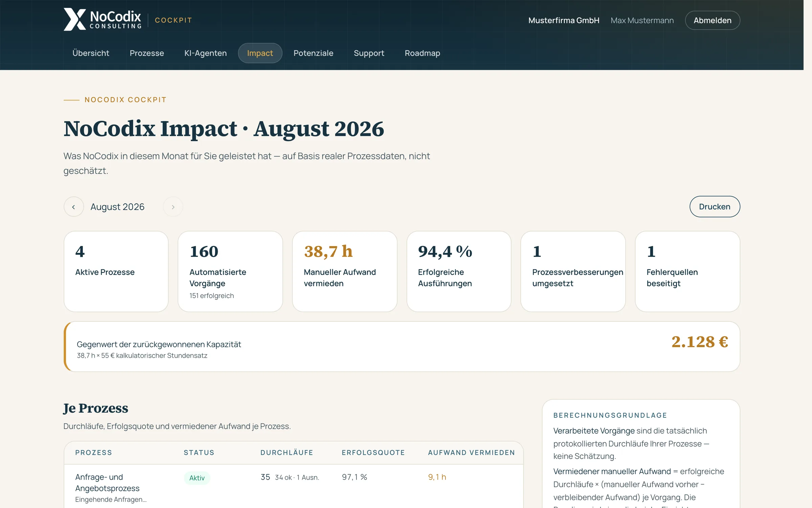This screenshot has height=508, width=812.
Task: Click the NOCODIX COCKPIT eyebrow label
Action: click(126, 100)
